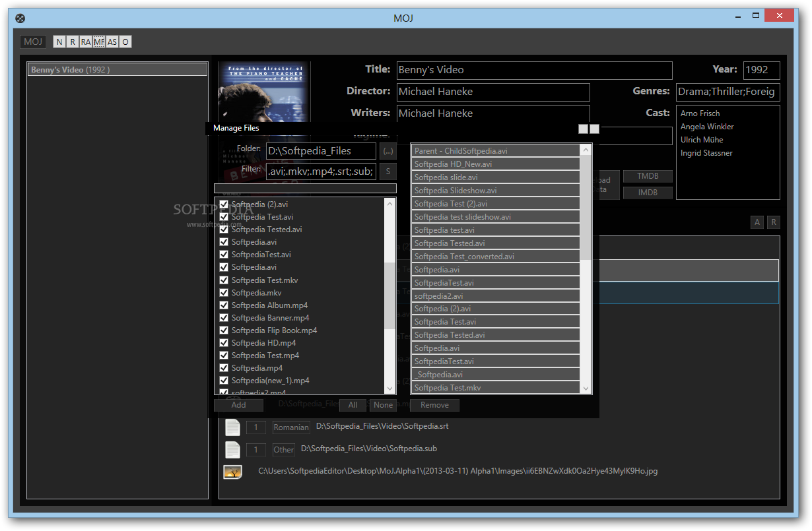
Task: Open the Other language selector for Softpedia.sub
Action: [284, 450]
